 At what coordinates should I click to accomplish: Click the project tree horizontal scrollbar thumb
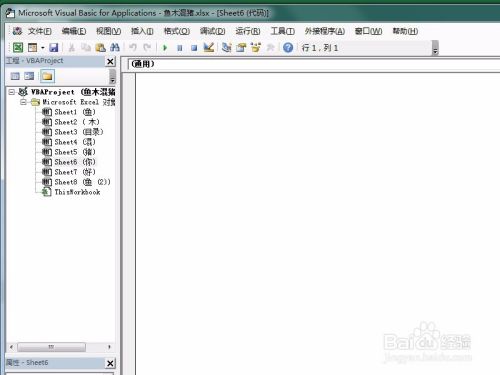click(51, 347)
